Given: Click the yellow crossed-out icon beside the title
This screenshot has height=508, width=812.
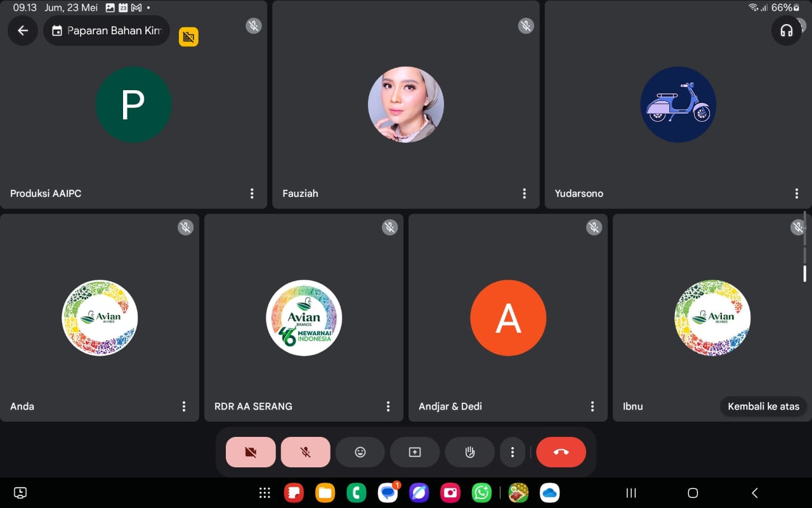Looking at the screenshot, I should pyautogui.click(x=188, y=37).
